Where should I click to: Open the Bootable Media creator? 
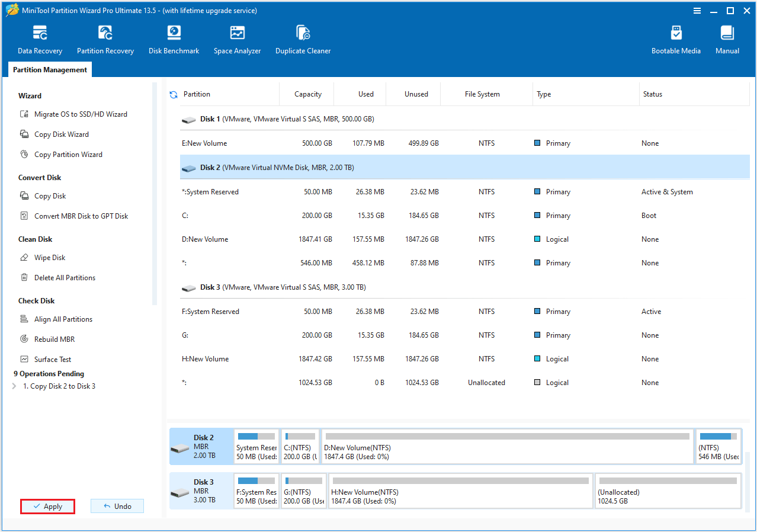[x=676, y=39]
